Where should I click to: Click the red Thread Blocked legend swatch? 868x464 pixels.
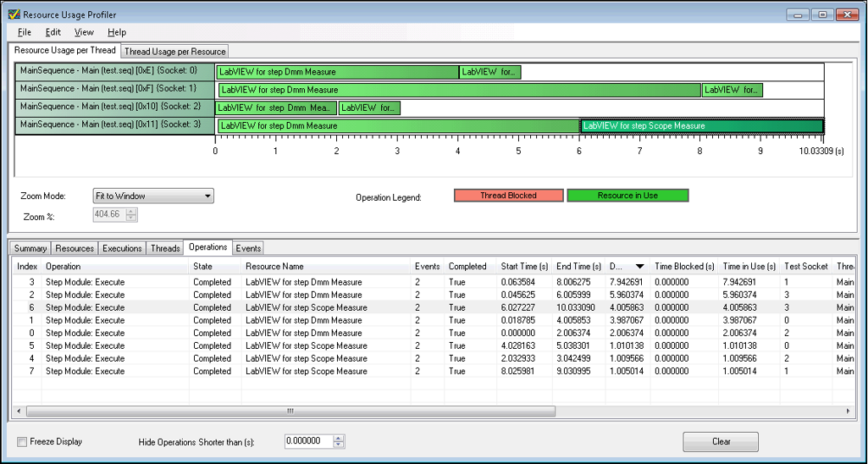508,196
